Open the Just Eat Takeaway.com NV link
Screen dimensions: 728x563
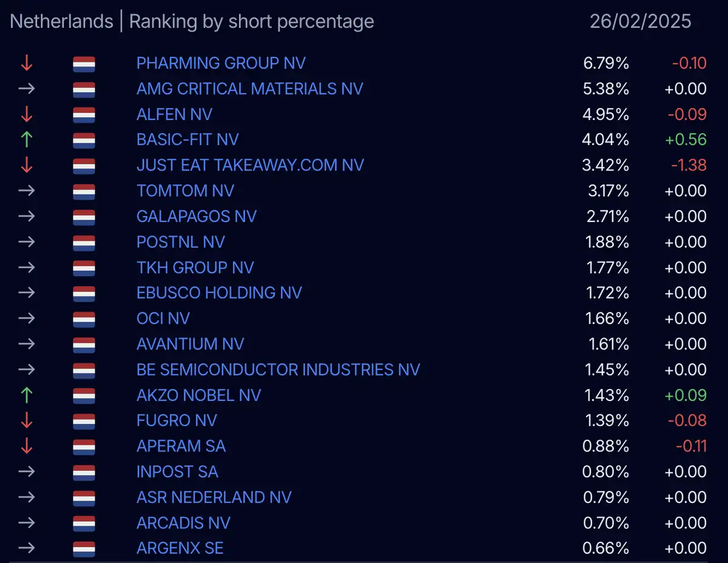250,165
